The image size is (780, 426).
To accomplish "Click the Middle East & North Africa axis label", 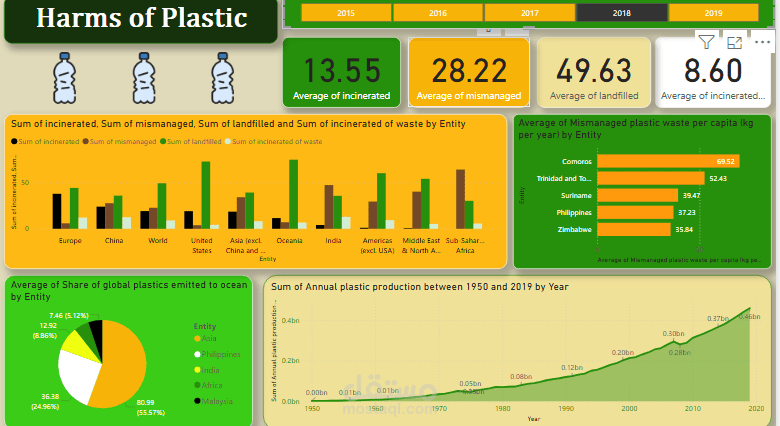I will [421, 245].
